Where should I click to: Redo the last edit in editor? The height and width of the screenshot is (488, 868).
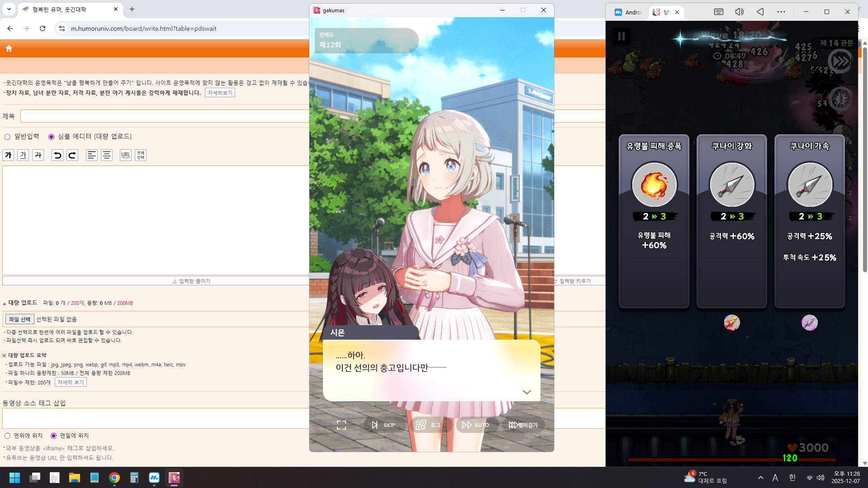tap(72, 155)
